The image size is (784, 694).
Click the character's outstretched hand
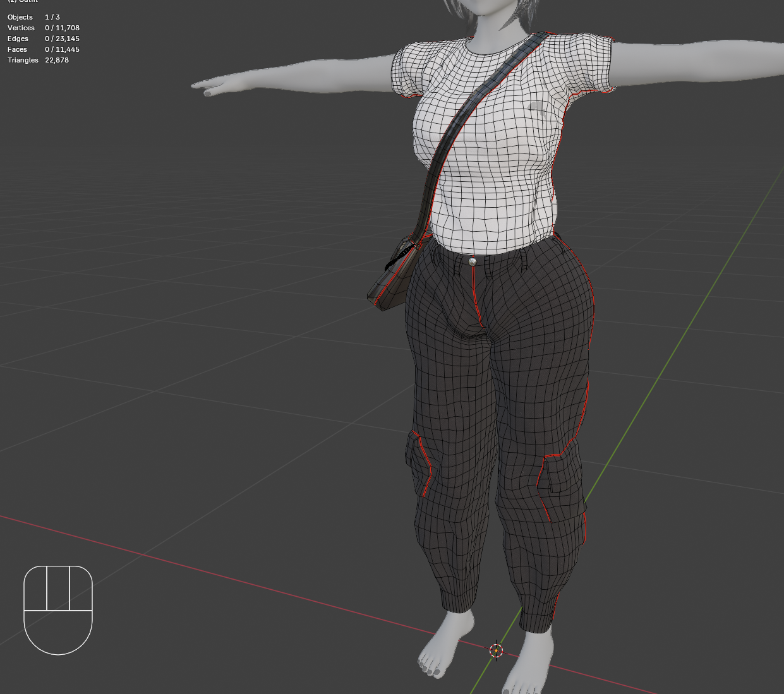pyautogui.click(x=215, y=87)
